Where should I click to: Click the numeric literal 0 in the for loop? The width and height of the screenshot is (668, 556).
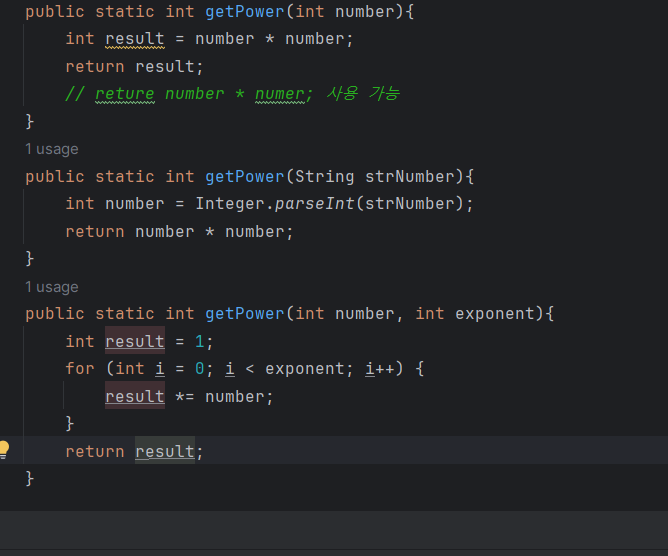pyautogui.click(x=199, y=369)
